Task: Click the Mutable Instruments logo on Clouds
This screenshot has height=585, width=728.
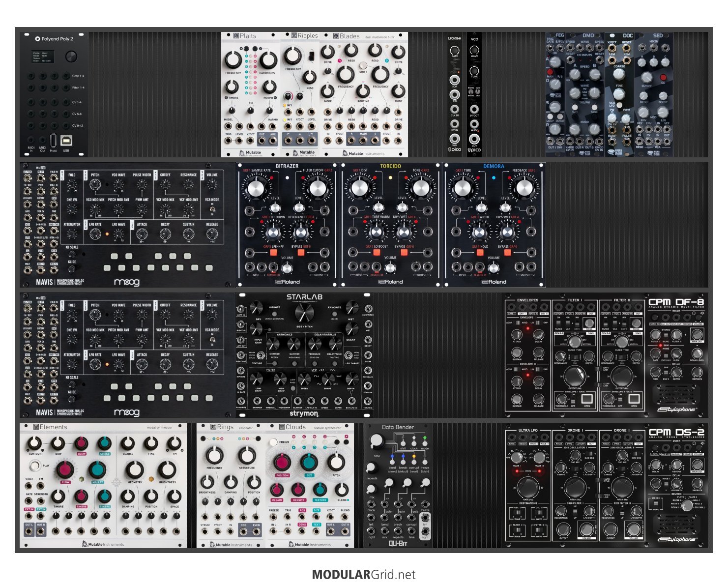Action: (x=309, y=544)
